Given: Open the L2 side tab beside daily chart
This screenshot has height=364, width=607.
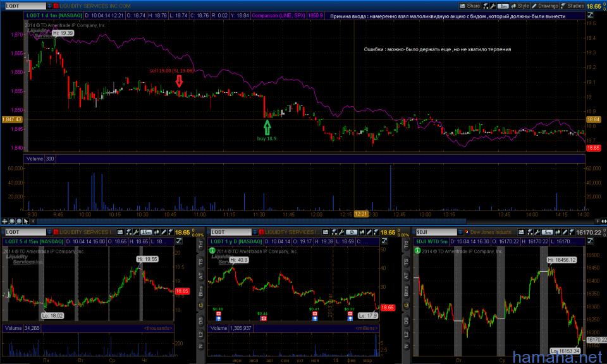Looking at the screenshot, I should [406, 334].
